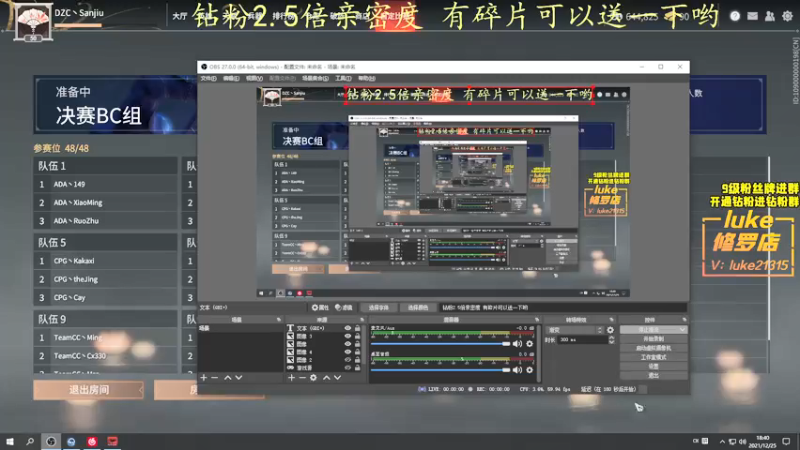The image size is (800, 450).
Task: Move selected source up arrow
Action: point(327,378)
